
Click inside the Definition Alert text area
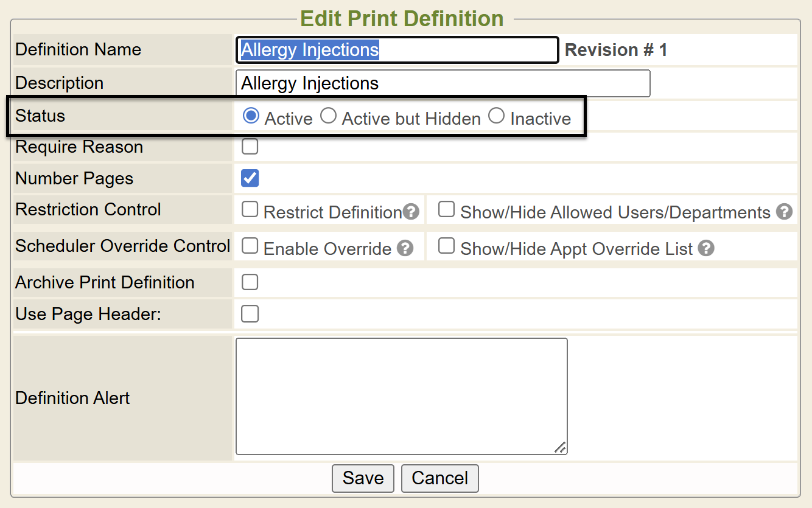pyautogui.click(x=401, y=396)
